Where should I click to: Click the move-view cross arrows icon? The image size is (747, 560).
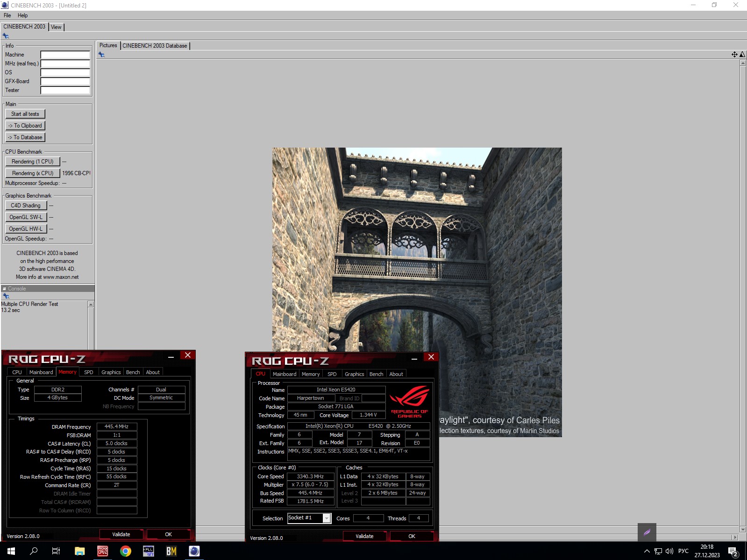pyautogui.click(x=734, y=55)
